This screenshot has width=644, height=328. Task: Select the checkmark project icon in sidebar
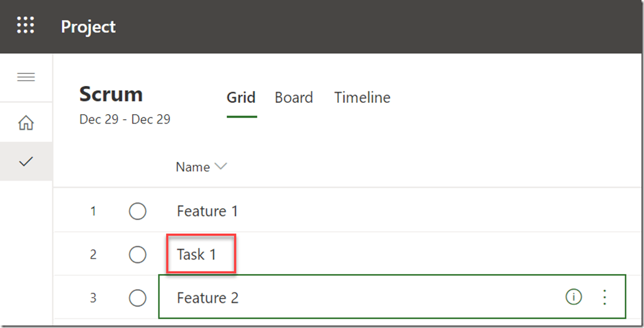(x=26, y=161)
